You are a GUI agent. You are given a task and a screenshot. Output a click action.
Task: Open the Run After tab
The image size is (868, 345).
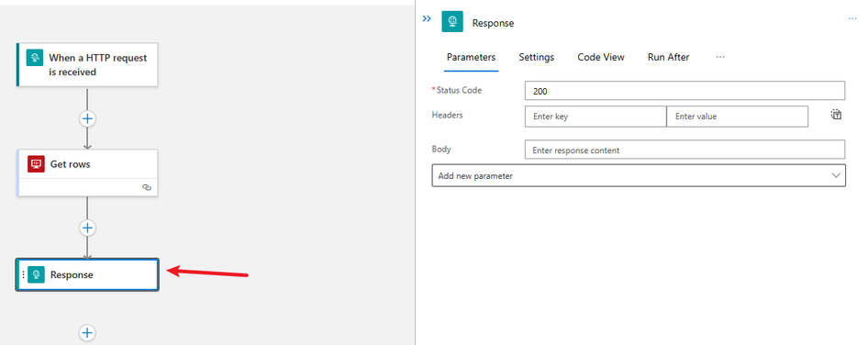point(668,57)
